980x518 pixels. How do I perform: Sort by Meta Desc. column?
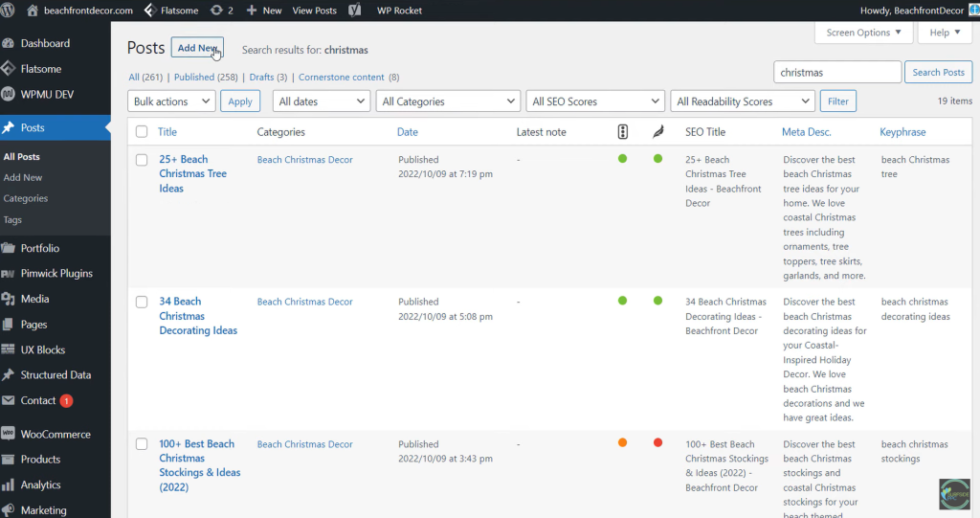pyautogui.click(x=806, y=131)
